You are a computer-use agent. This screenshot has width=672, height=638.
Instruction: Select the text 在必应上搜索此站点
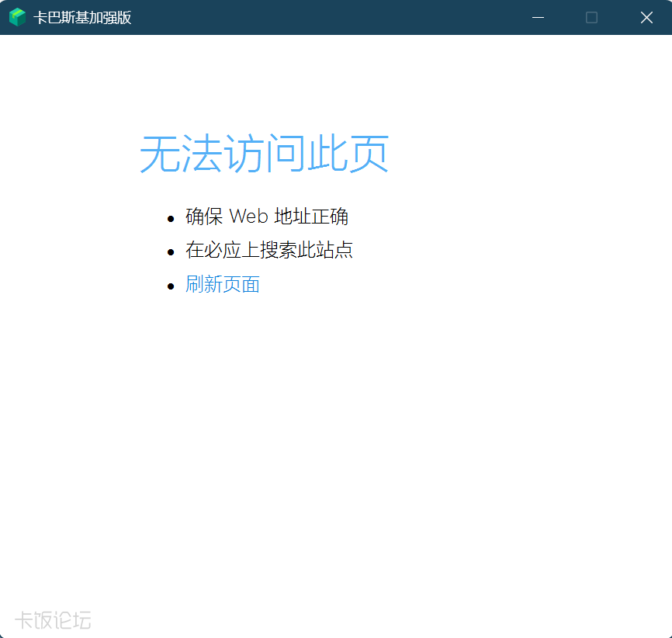[x=269, y=250]
